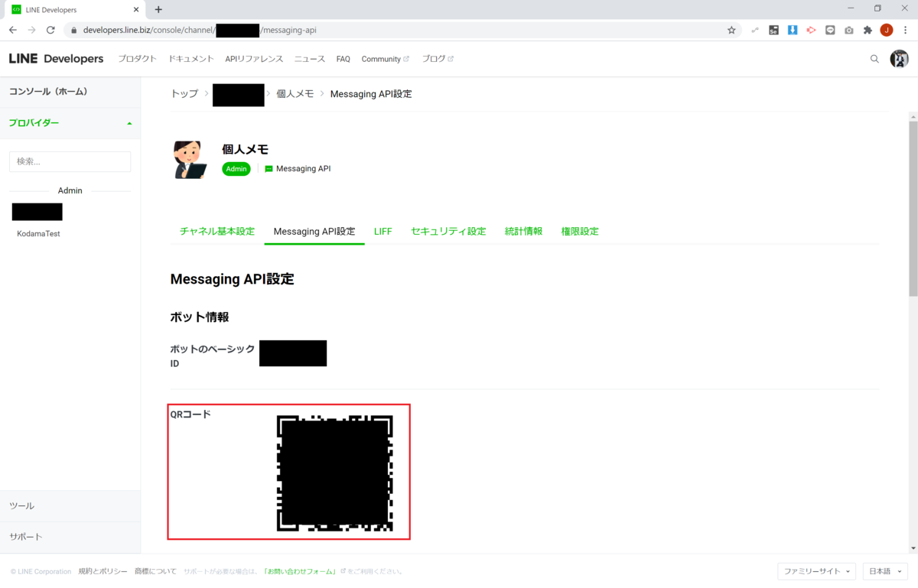918x588 pixels.
Task: Open the ファミリーサイト dropdown
Action: (x=816, y=571)
